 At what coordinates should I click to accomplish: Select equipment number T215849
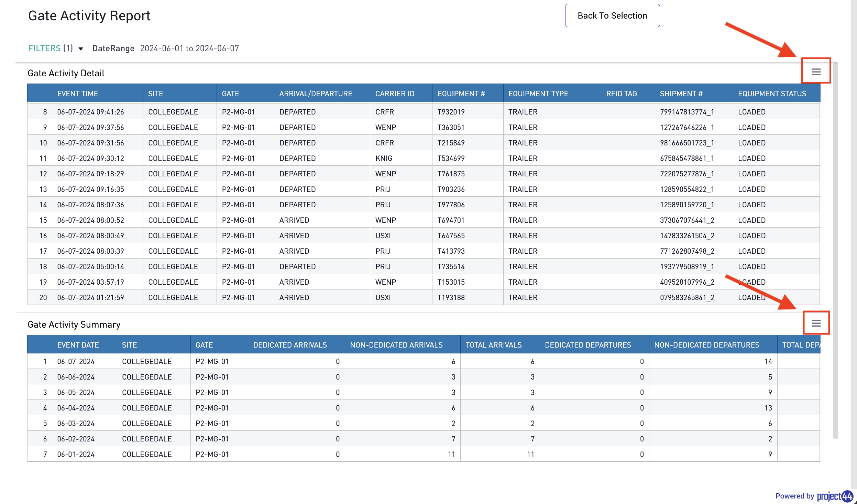click(451, 143)
